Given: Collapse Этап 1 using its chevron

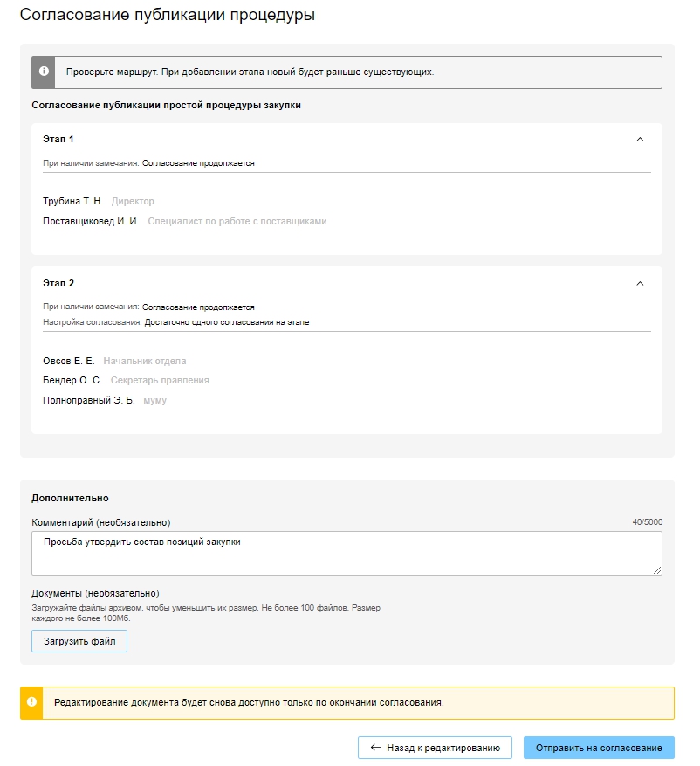Looking at the screenshot, I should [640, 140].
